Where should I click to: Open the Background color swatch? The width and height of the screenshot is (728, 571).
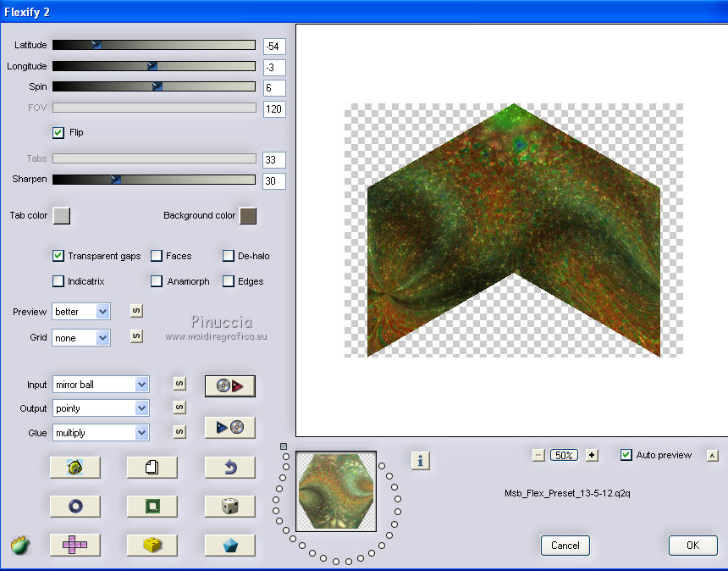(248, 215)
